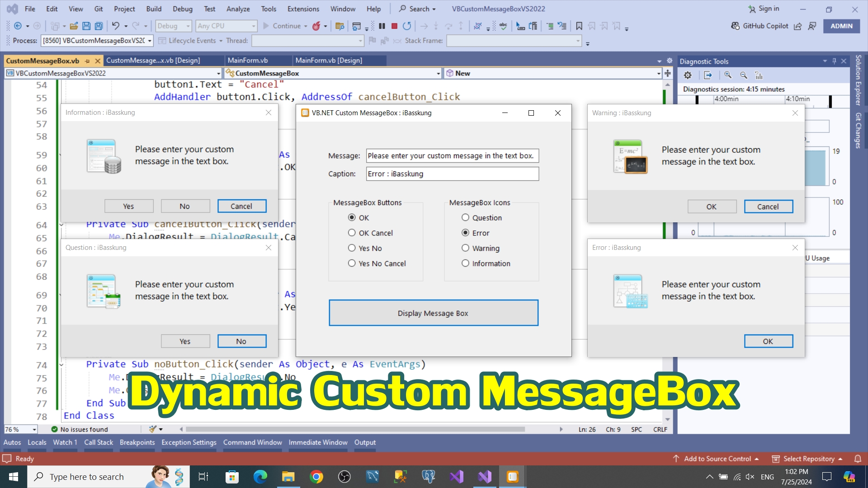The height and width of the screenshot is (488, 868).
Task: Click the increase indent toolbar icon
Action: click(550, 26)
